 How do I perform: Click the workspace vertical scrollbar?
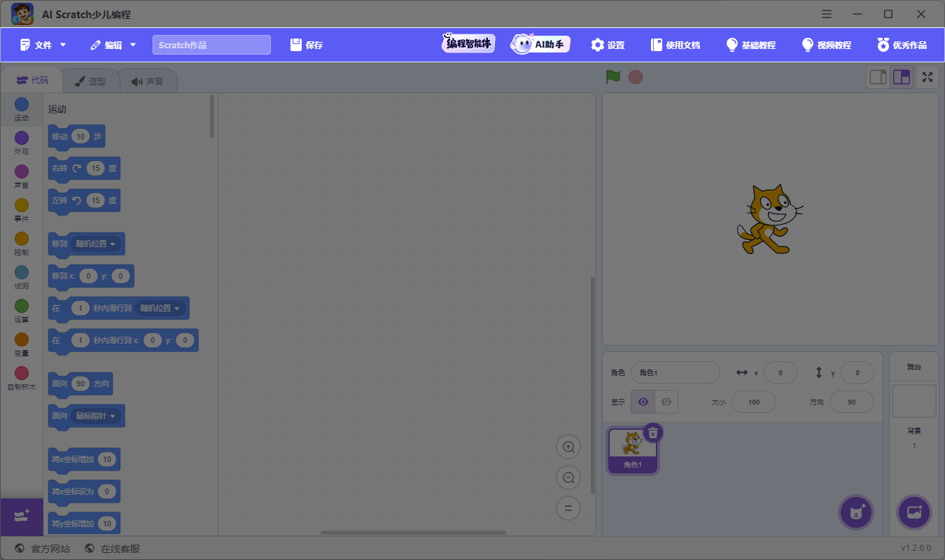[593, 385]
